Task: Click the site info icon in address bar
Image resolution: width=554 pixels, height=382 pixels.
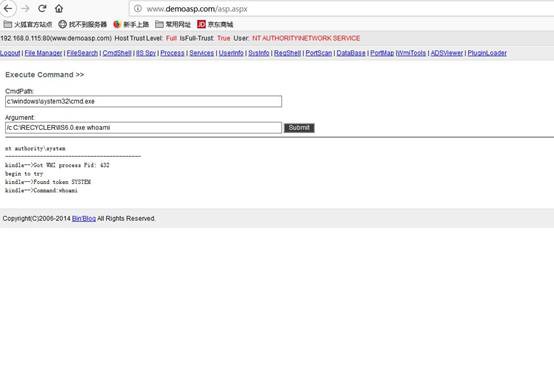Action: 138,8
